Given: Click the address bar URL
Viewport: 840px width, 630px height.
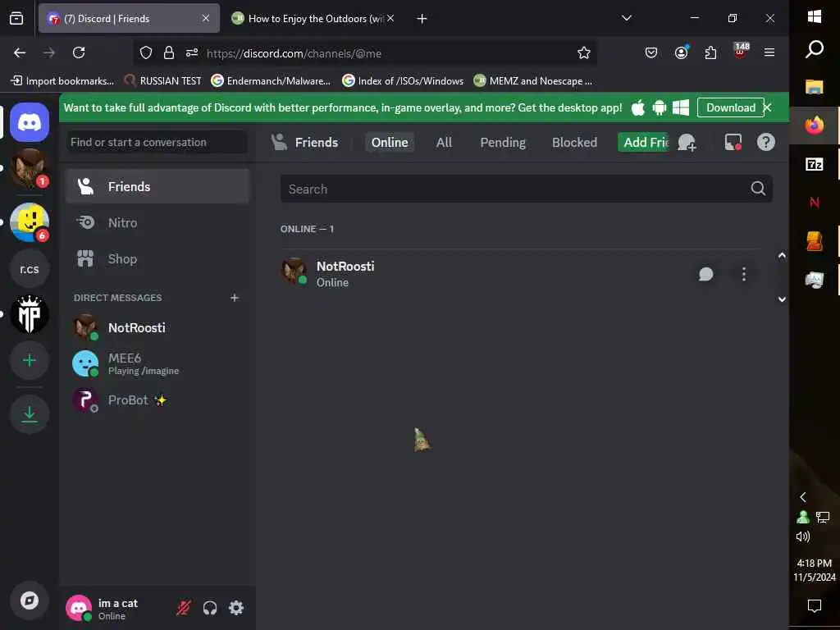Looking at the screenshot, I should pyautogui.click(x=294, y=53).
